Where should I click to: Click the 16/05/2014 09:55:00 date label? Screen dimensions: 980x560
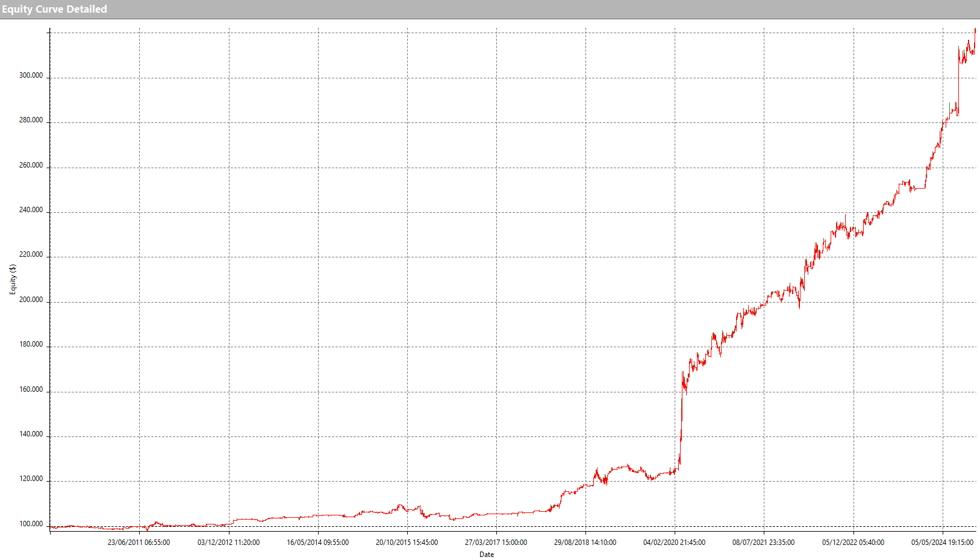pos(317,543)
